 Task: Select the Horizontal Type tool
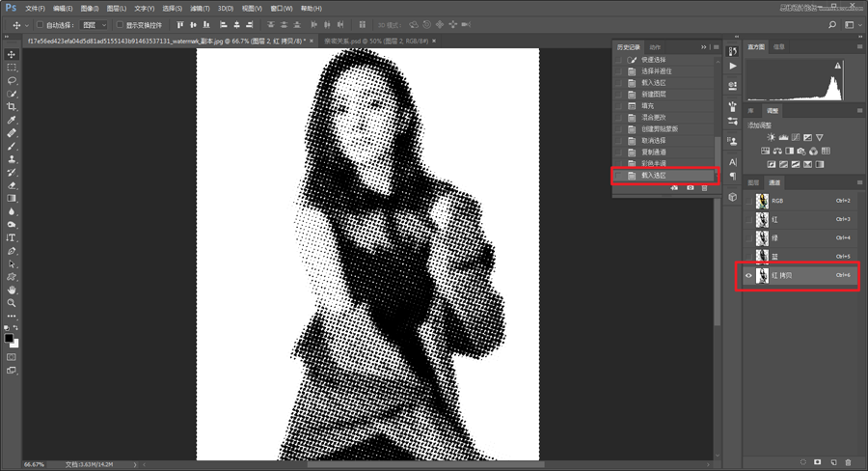coord(12,237)
